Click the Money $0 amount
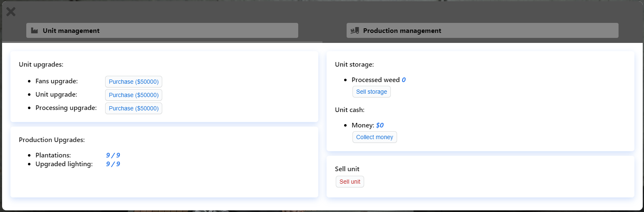 [x=380, y=125]
